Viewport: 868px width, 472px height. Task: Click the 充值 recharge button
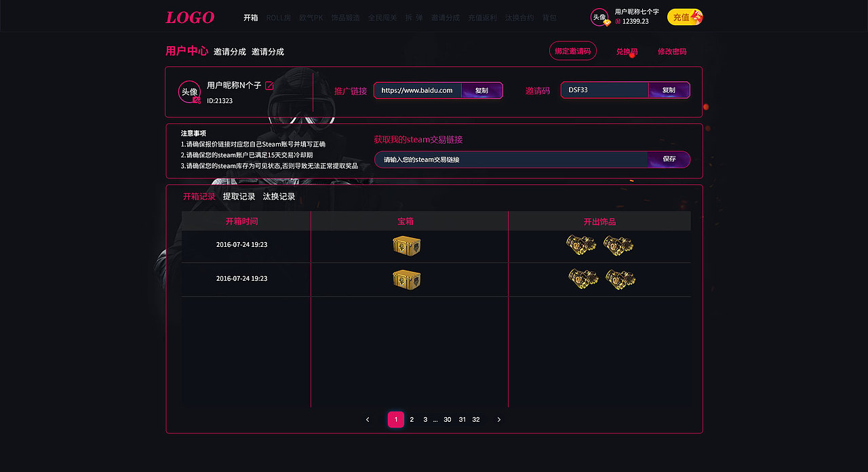(683, 17)
